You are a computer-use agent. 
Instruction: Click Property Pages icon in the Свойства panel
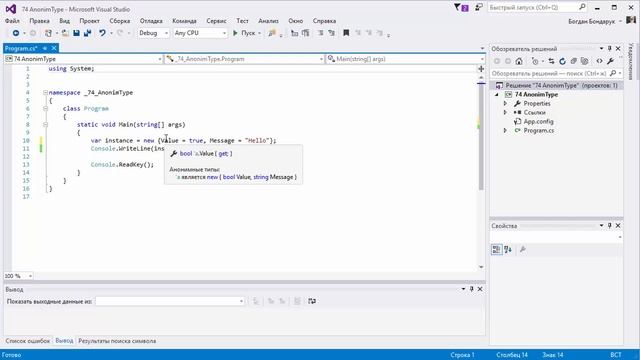[523, 249]
